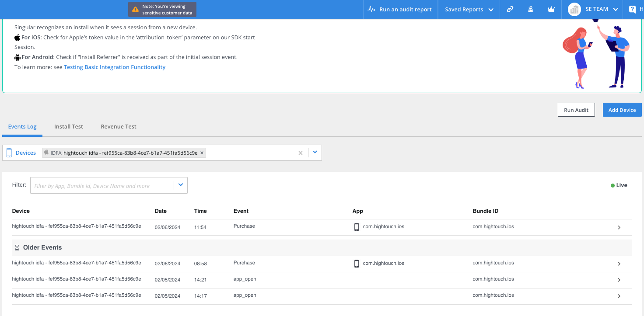
Task: Click the Date column header
Action: [161, 211]
